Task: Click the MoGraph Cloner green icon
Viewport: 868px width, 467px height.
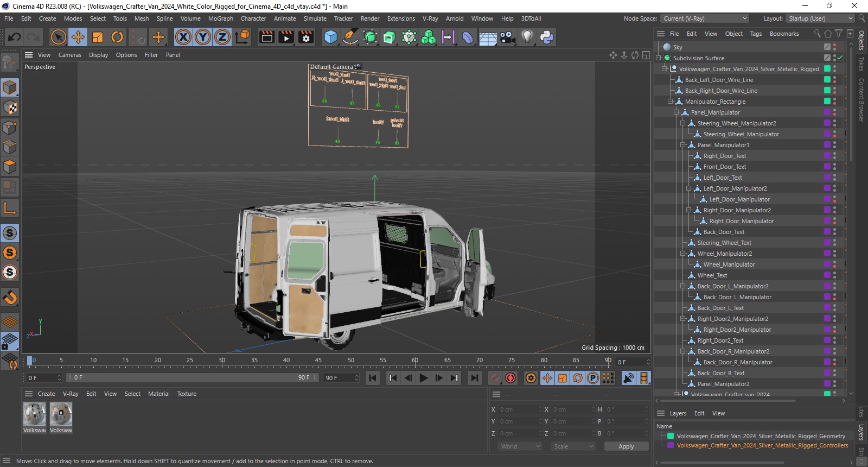Action: click(x=429, y=37)
